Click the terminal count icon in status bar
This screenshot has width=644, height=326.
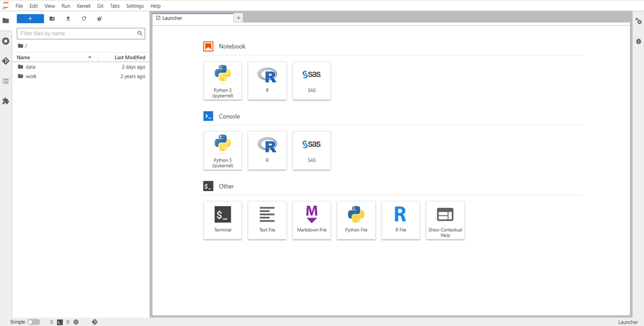click(x=59, y=322)
